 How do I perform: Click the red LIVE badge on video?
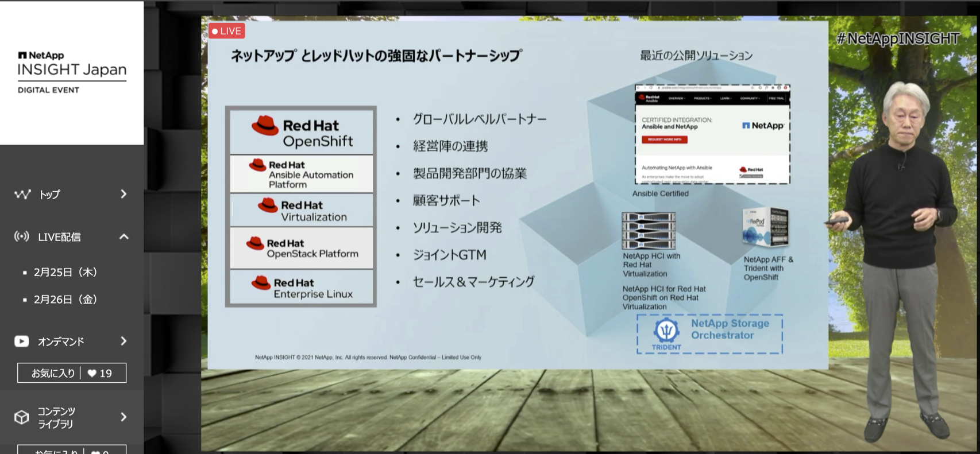coord(227,31)
